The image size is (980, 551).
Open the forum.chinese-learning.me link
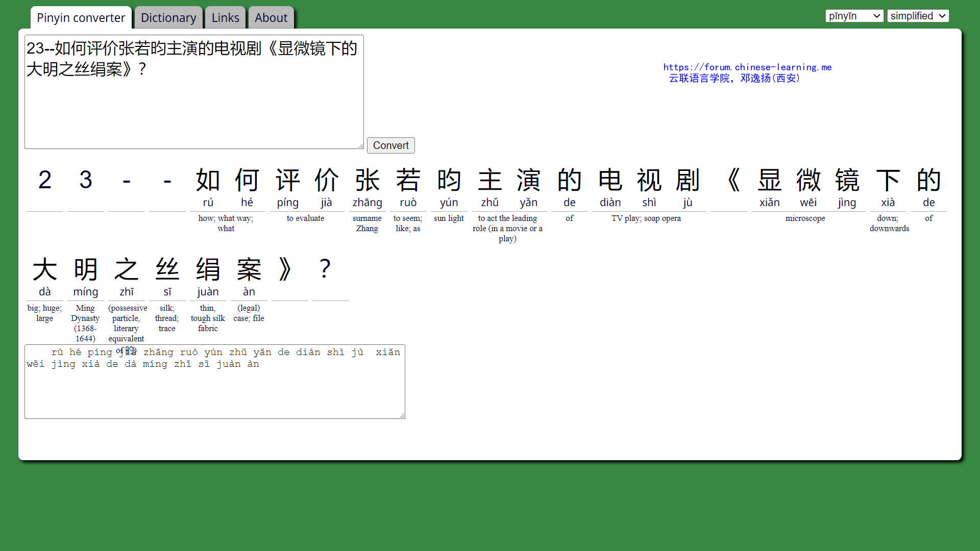click(747, 67)
